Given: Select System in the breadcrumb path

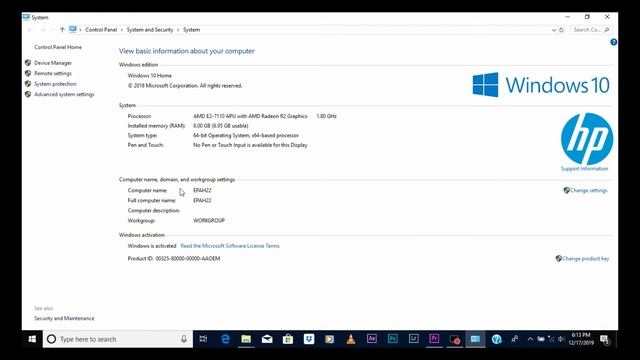Looking at the screenshot, I should pyautogui.click(x=191, y=30).
